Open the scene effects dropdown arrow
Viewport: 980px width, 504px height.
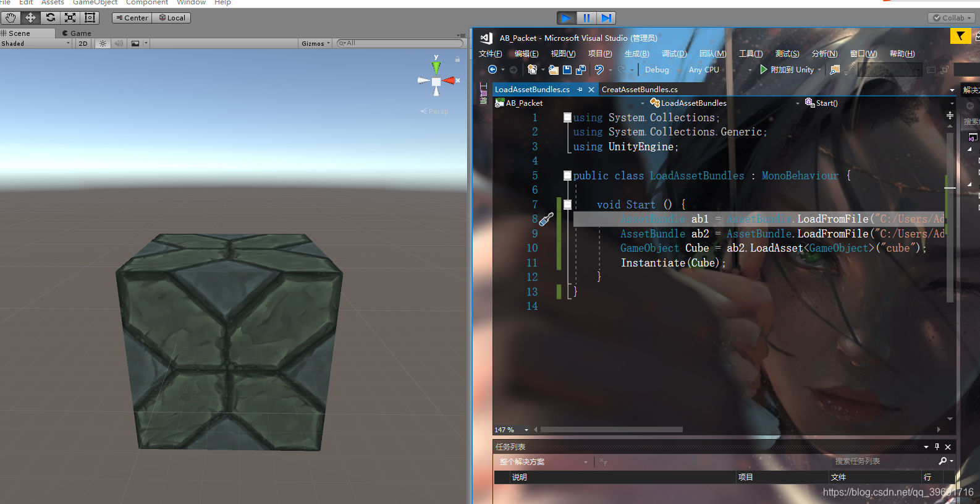click(x=146, y=43)
